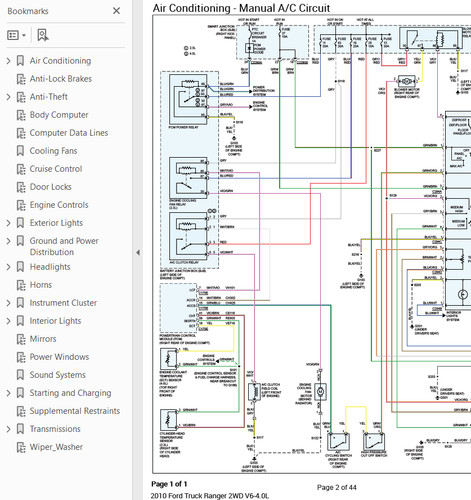
Task: Click the Cruise Control bookmark icon
Action: (x=21, y=169)
